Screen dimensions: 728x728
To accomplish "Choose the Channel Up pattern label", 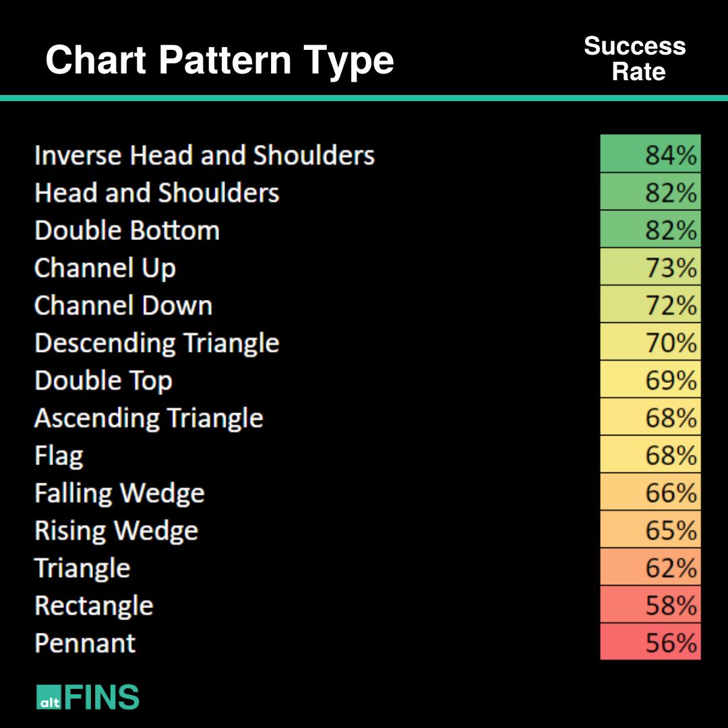I will click(x=105, y=268).
